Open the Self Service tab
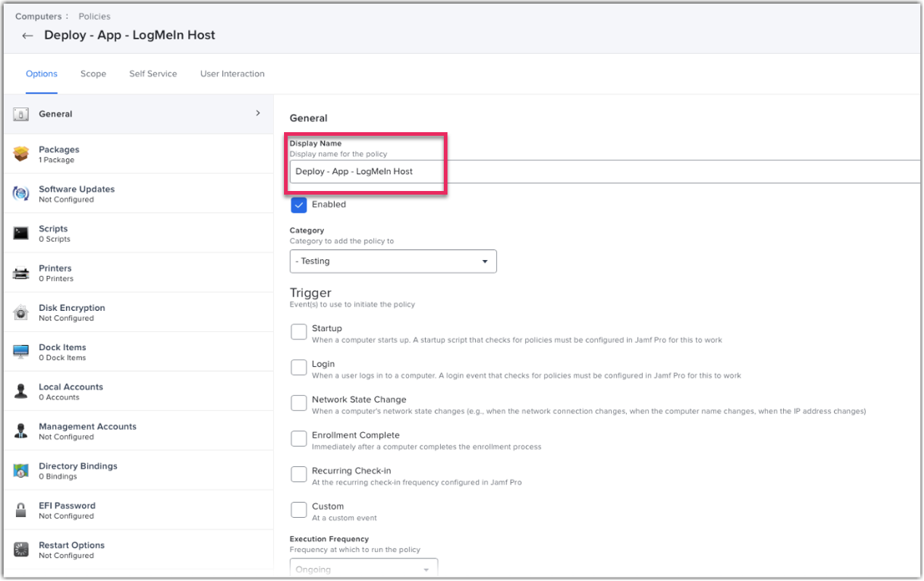The height and width of the screenshot is (581, 924). click(x=153, y=73)
